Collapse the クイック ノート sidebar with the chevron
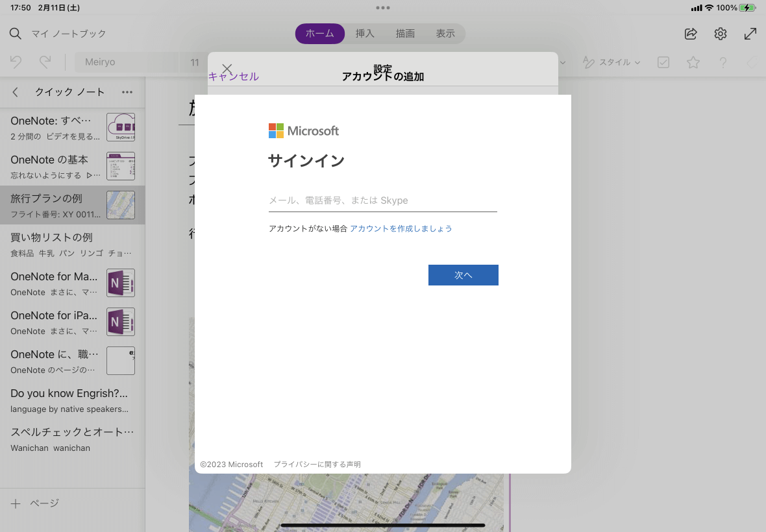Viewport: 766px width, 532px height. point(14,92)
